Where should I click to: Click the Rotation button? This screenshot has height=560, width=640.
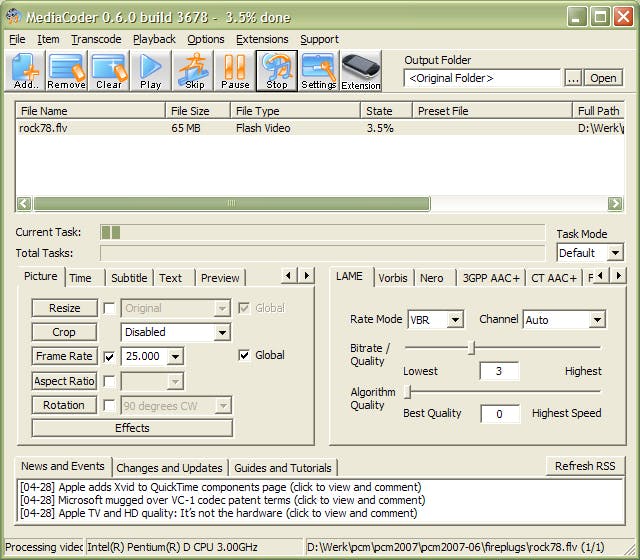pyautogui.click(x=64, y=405)
